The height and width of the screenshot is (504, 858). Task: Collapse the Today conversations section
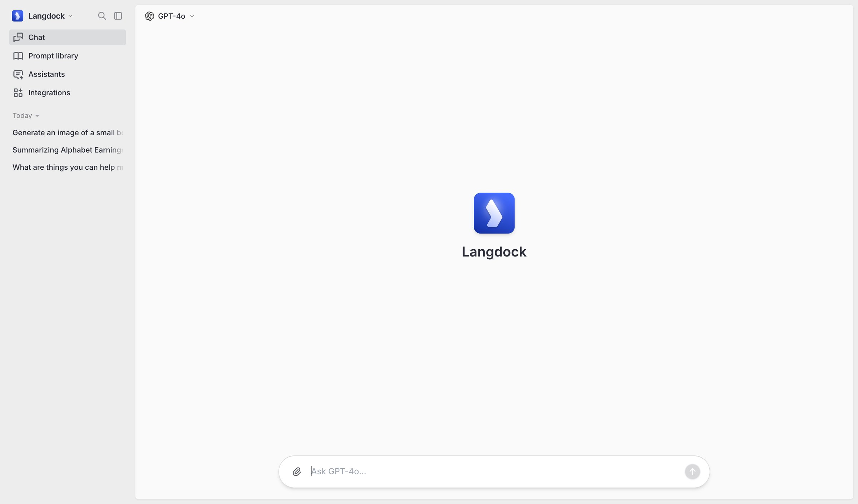[26, 115]
